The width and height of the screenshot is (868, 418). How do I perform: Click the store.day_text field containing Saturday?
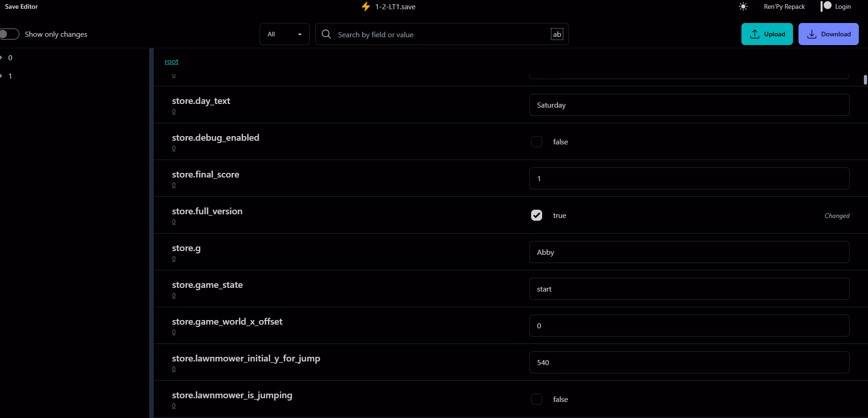(689, 105)
